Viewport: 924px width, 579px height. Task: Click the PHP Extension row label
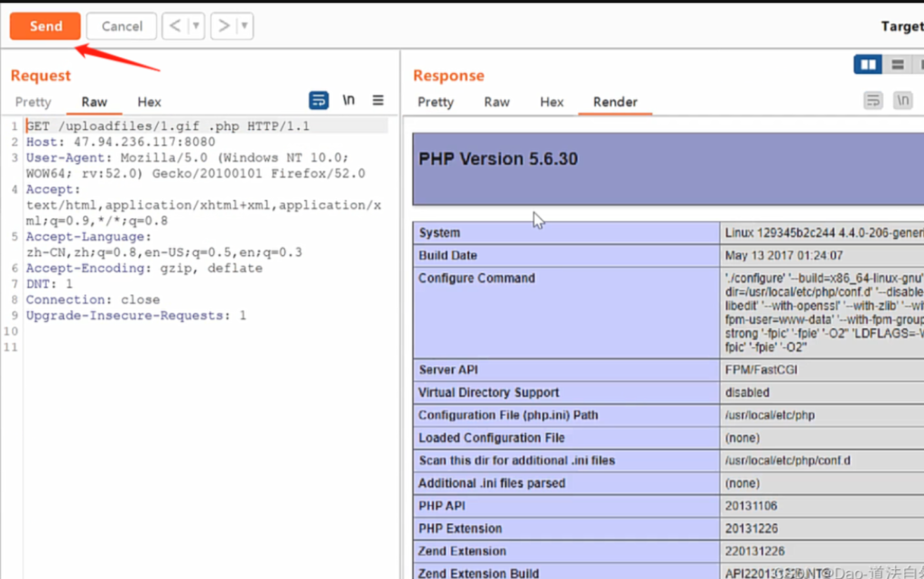460,528
